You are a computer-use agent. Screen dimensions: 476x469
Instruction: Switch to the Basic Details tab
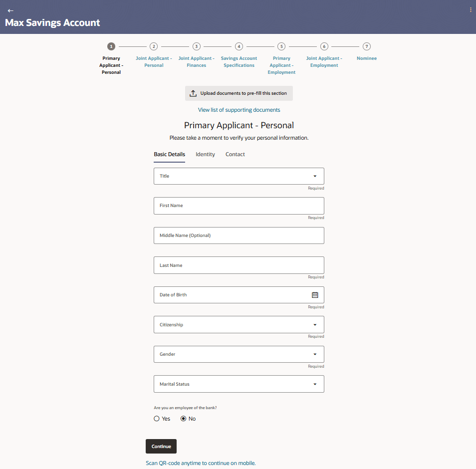[x=169, y=154]
